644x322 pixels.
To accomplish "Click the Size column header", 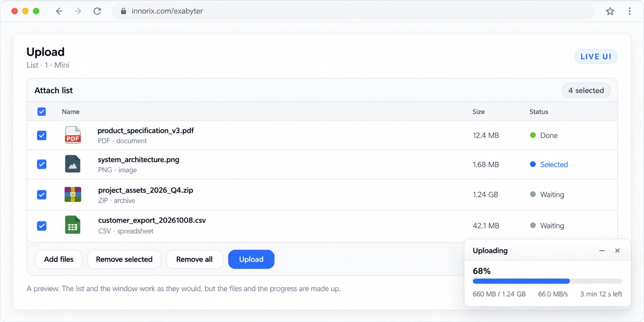I will pyautogui.click(x=478, y=111).
